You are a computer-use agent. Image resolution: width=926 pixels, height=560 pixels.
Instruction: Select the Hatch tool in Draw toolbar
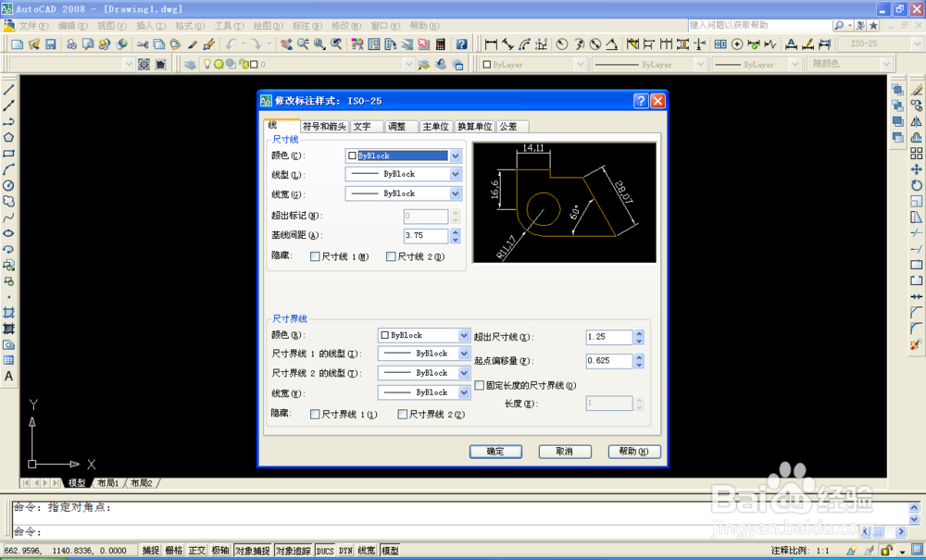(9, 313)
